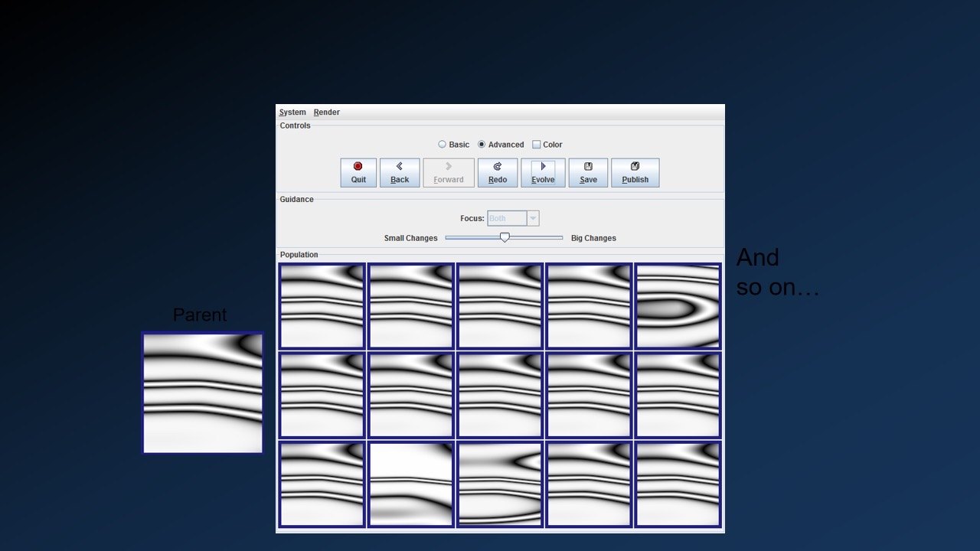Click the large Parent image thumbnail
The height and width of the screenshot is (551, 980).
(203, 393)
